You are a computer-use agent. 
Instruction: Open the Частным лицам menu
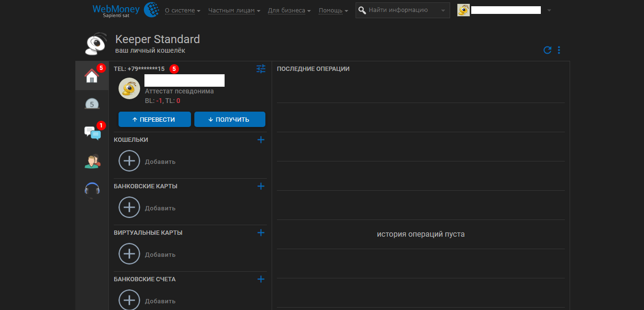234,11
